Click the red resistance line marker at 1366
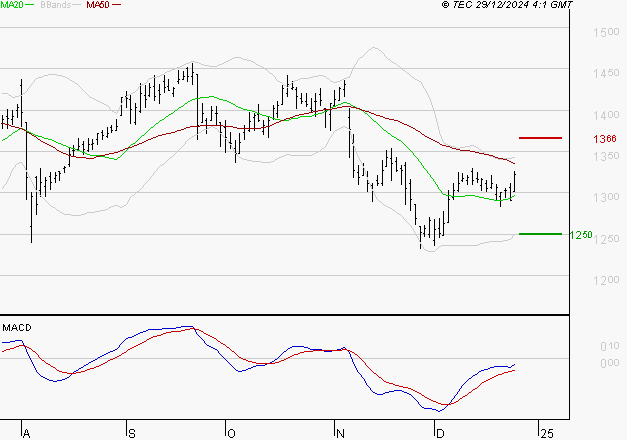The image size is (627, 440). [x=540, y=138]
